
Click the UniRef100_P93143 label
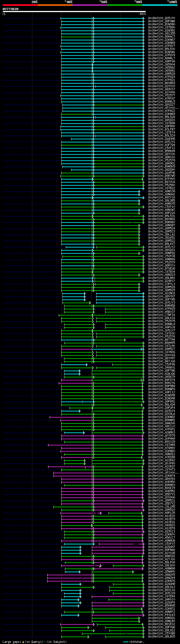click(161, 615)
